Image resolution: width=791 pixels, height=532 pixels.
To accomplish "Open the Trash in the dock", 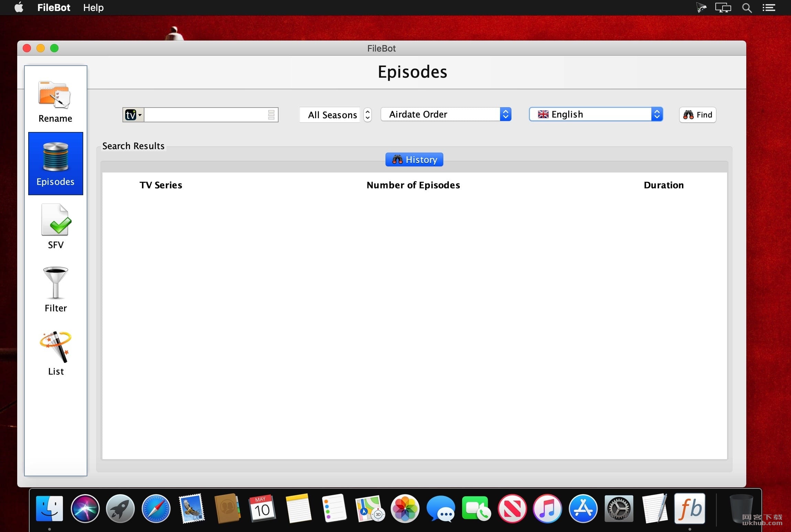I will (x=741, y=508).
